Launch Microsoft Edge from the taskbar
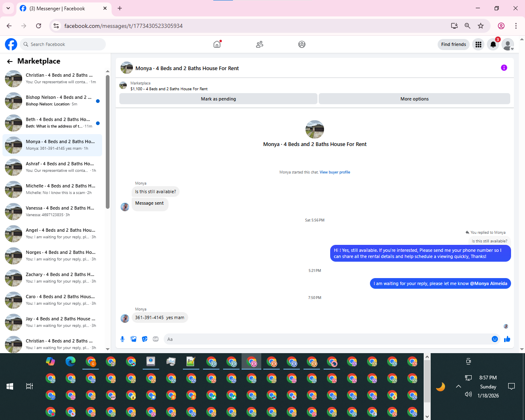Image resolution: width=525 pixels, height=420 pixels. (x=71, y=361)
